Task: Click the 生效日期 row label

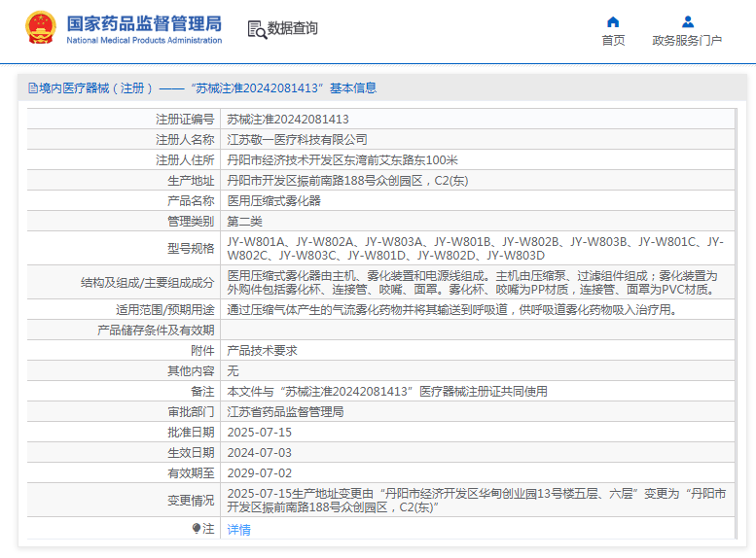Action: pyautogui.click(x=191, y=453)
